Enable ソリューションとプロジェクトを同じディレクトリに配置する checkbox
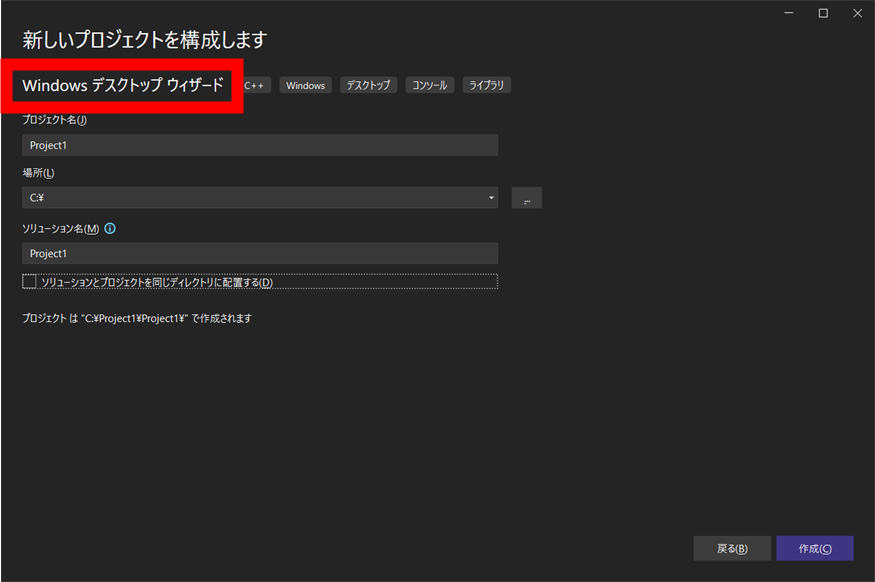 (29, 282)
